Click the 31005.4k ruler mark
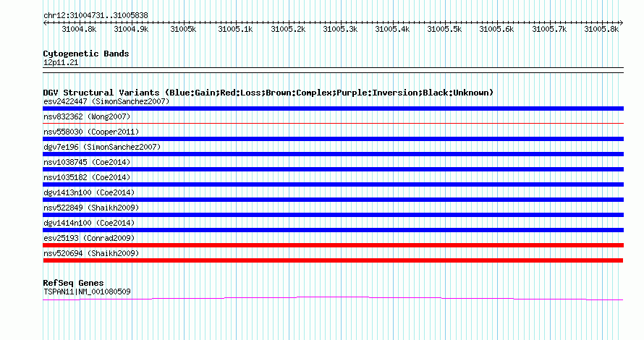644x340 pixels. coord(392,29)
